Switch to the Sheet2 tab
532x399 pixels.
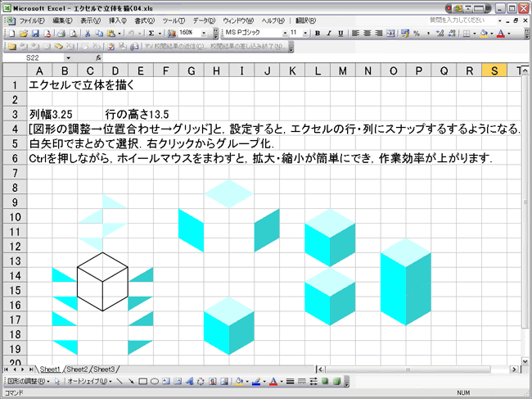coord(77,370)
